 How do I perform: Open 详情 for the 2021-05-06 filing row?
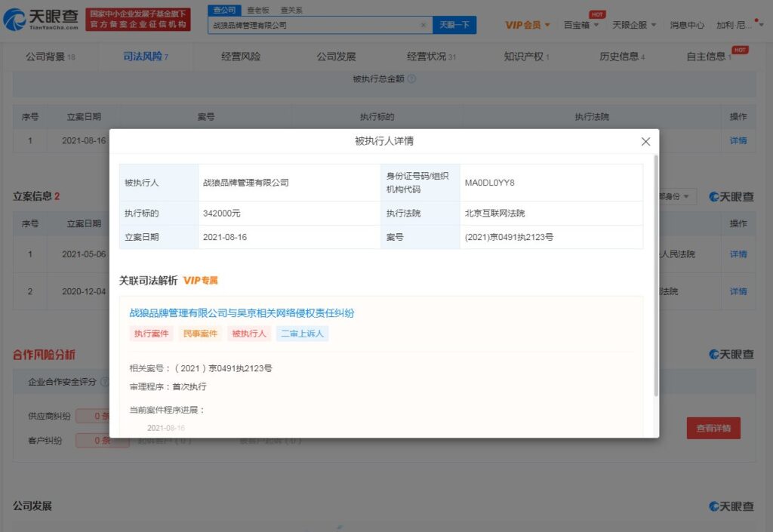[738, 254]
